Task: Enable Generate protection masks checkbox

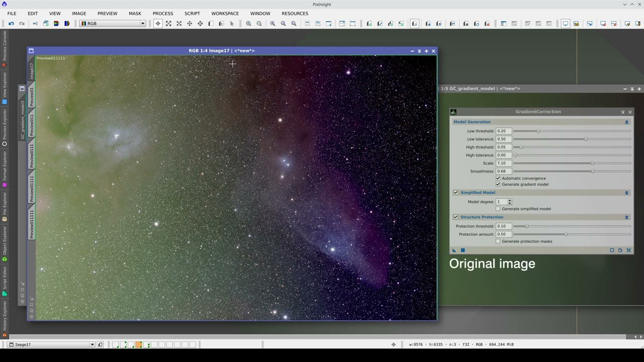Action: coord(498,241)
